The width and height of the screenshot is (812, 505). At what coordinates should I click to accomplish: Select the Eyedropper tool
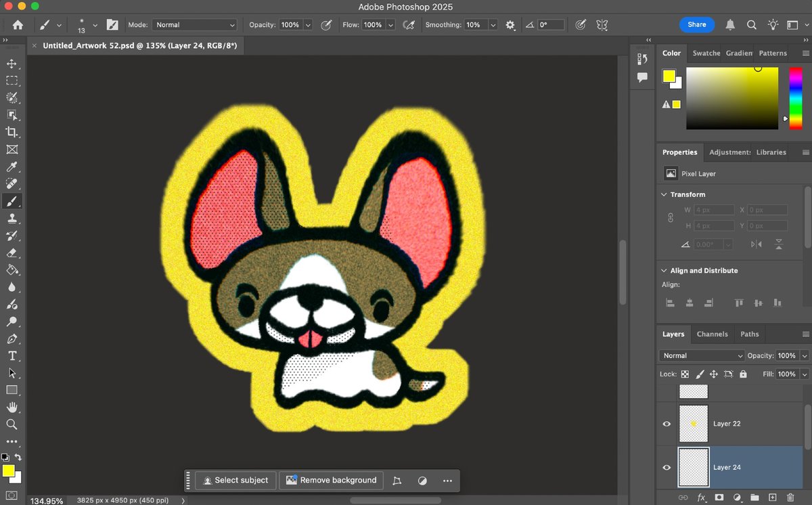[12, 167]
